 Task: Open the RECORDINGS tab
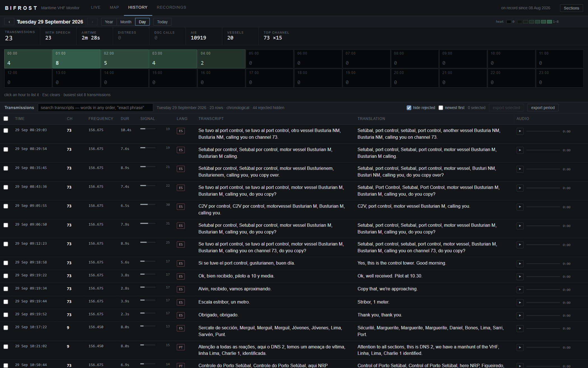(171, 7)
